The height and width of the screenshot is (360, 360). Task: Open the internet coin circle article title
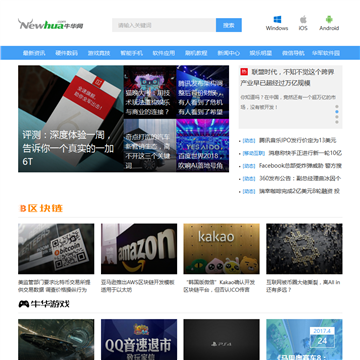(303, 286)
